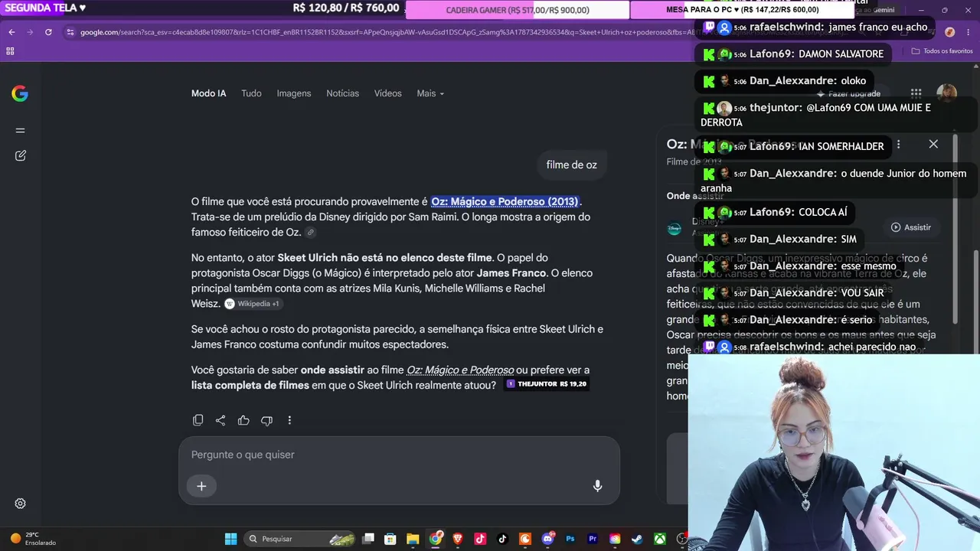Viewport: 980px width, 551px height.
Task: Launch Microsoft Store from the taskbar
Action: tap(390, 539)
